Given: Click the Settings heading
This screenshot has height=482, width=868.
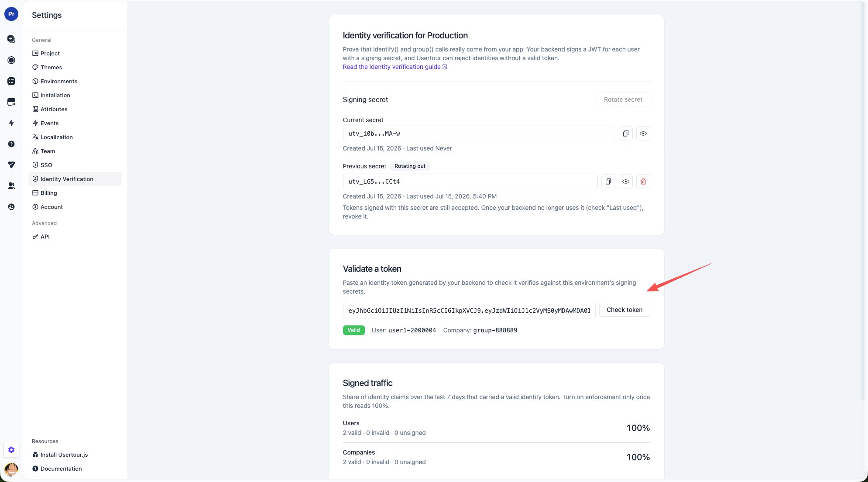Looking at the screenshot, I should pos(47,15).
